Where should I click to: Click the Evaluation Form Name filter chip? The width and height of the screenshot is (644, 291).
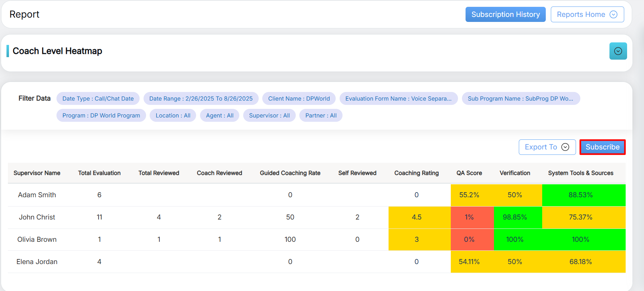398,98
